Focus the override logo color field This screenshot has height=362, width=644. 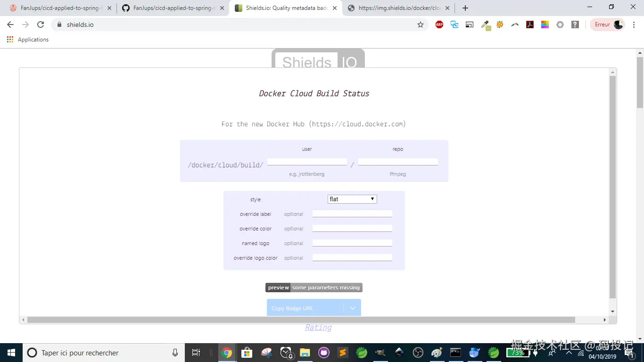(352, 257)
